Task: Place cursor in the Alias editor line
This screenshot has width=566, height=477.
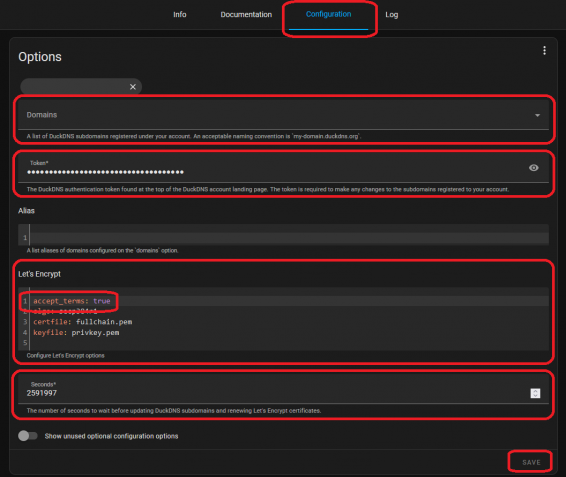Action: point(289,237)
